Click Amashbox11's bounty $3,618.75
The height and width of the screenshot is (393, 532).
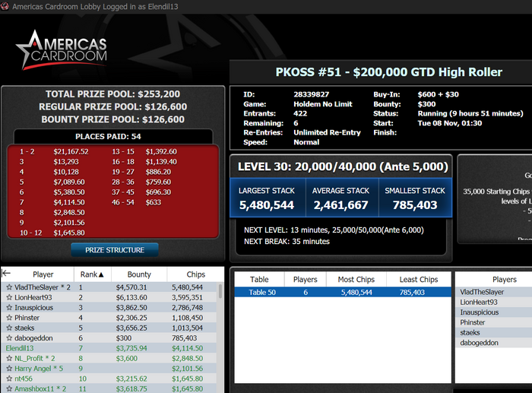coord(131,389)
